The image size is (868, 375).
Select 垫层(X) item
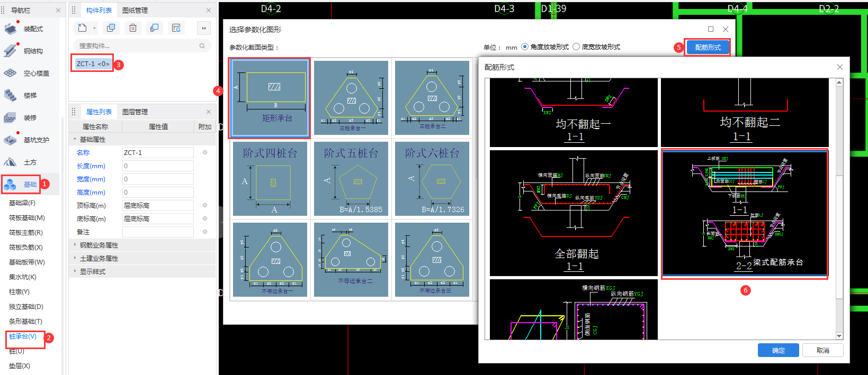pos(20,365)
